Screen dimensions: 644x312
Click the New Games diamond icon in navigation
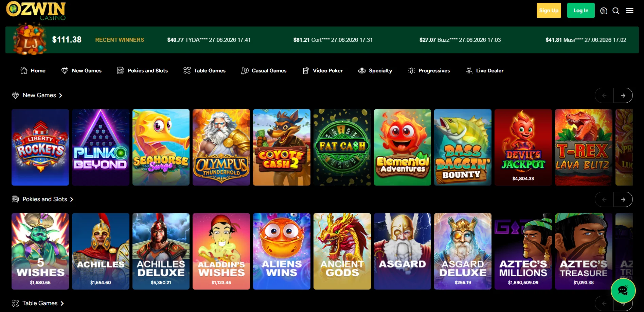[x=65, y=70]
